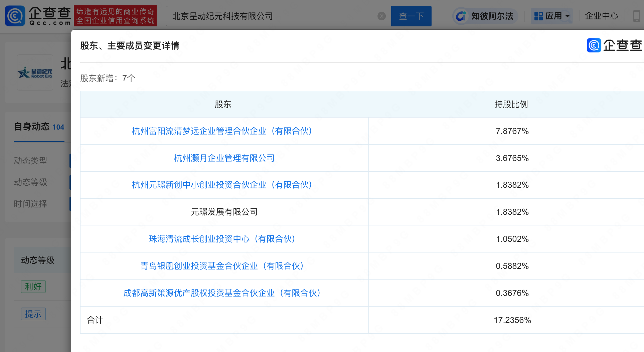Click the 股东、主要成员变更详情 dialog title
The width and height of the screenshot is (644, 352).
[x=130, y=45]
